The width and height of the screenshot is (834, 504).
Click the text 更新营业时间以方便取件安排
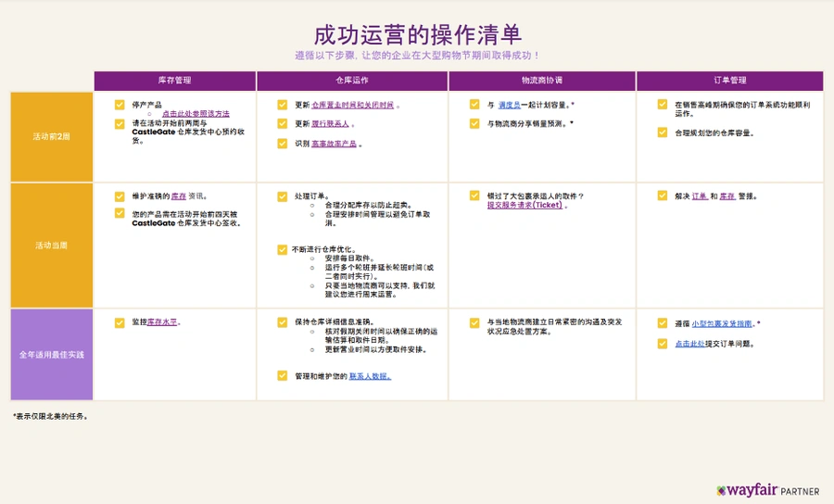tap(376, 350)
